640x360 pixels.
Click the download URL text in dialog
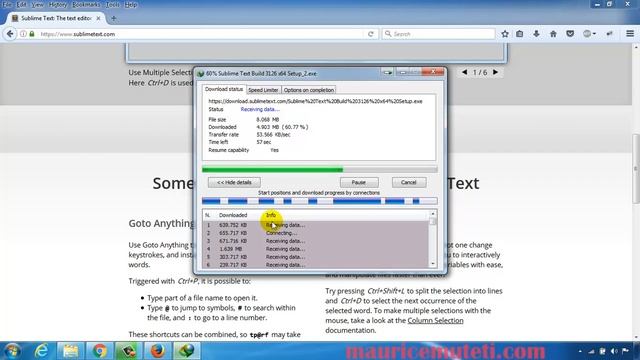tap(315, 101)
